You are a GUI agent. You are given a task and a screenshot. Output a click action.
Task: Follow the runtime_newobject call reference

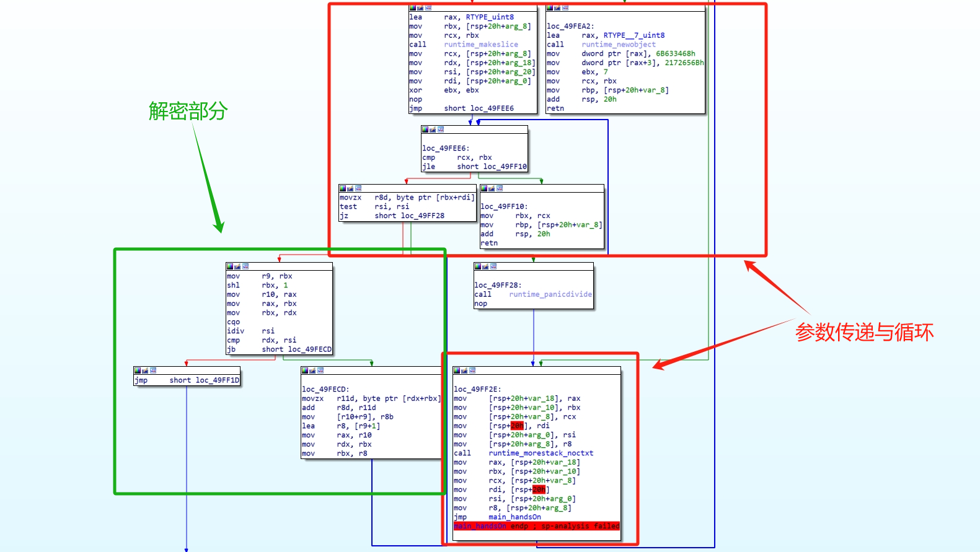618,45
